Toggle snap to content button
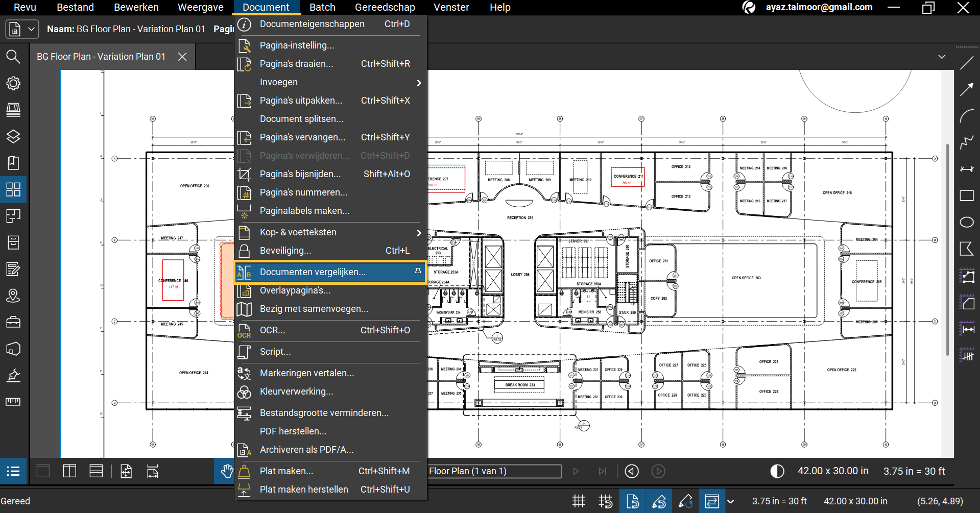Screen dimensions: 980x513 (x=632, y=501)
